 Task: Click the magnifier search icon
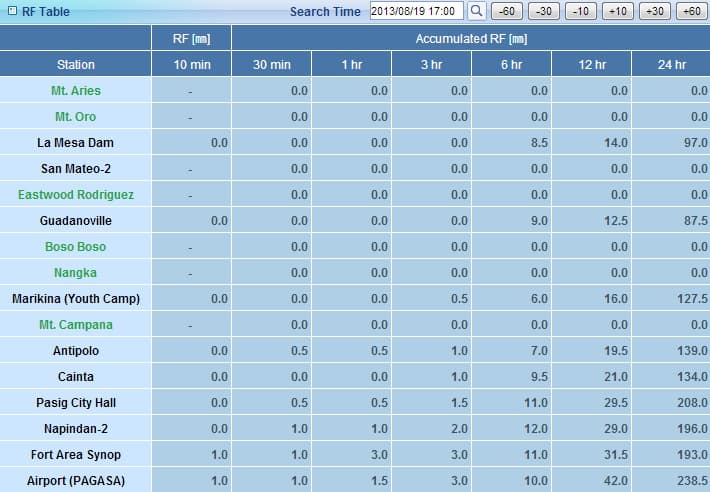tap(477, 12)
